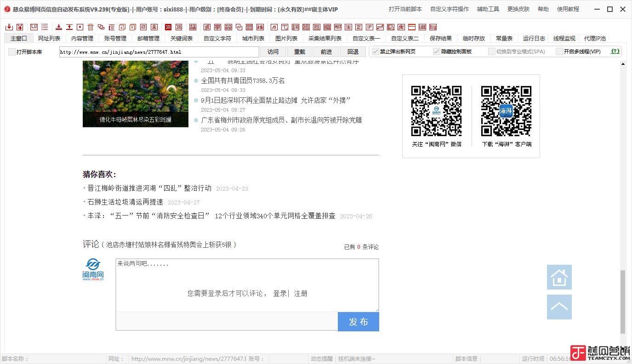Open the 关键词表 tab
The width and height of the screenshot is (632, 364).
182,39
